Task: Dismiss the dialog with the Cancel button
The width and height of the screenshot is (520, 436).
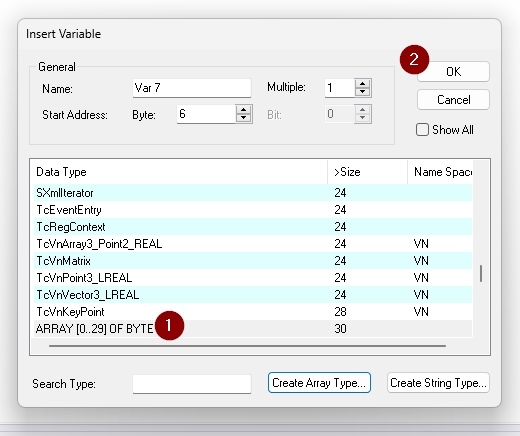Action: (x=453, y=100)
